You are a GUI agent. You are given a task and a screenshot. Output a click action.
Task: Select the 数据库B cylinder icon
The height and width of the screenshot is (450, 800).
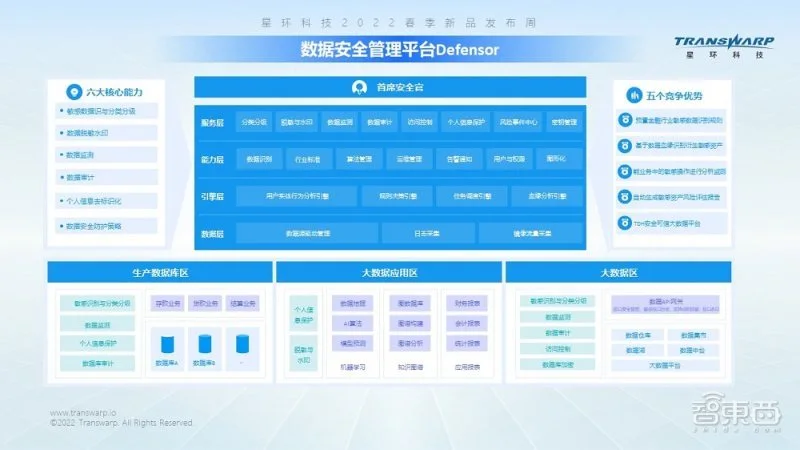pos(203,344)
